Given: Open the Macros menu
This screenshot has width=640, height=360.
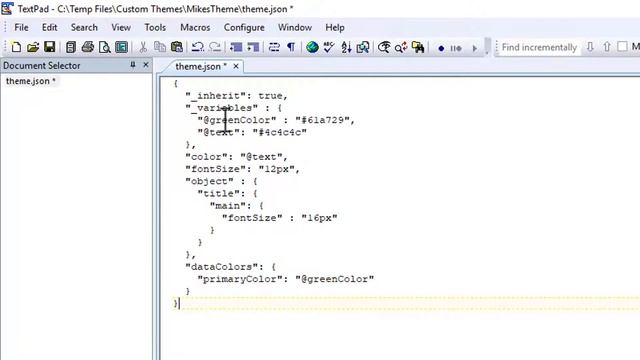Looking at the screenshot, I should point(195,27).
